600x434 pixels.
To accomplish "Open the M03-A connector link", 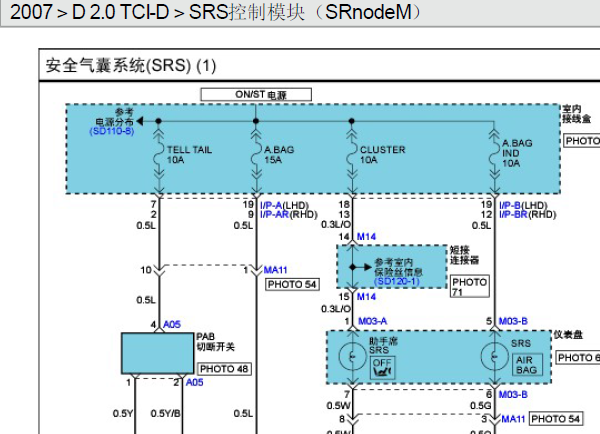I will pos(372,321).
